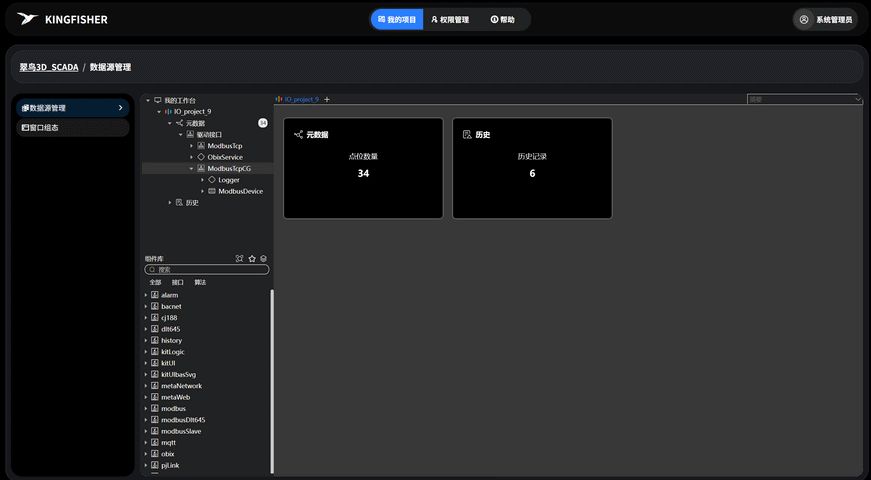Viewport: 871px width, 480px height.
Task: Click the locate icon left of the star icon
Action: pos(239,258)
